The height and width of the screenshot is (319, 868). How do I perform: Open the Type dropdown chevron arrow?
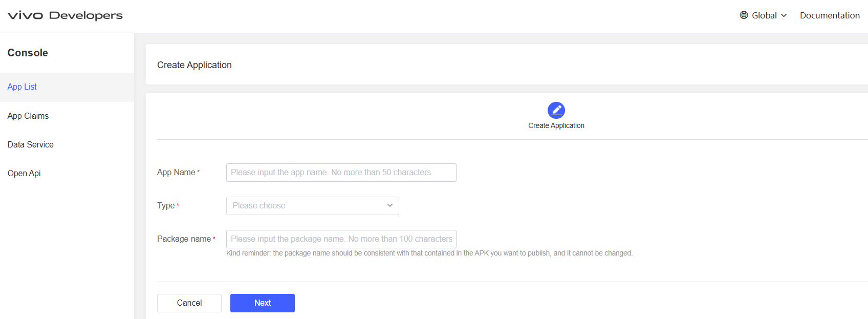point(389,205)
